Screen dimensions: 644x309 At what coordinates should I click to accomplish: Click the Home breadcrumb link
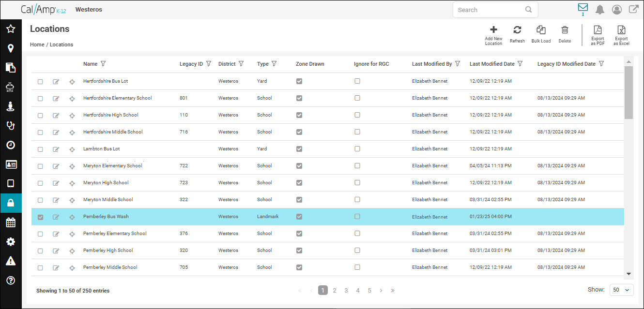point(37,44)
